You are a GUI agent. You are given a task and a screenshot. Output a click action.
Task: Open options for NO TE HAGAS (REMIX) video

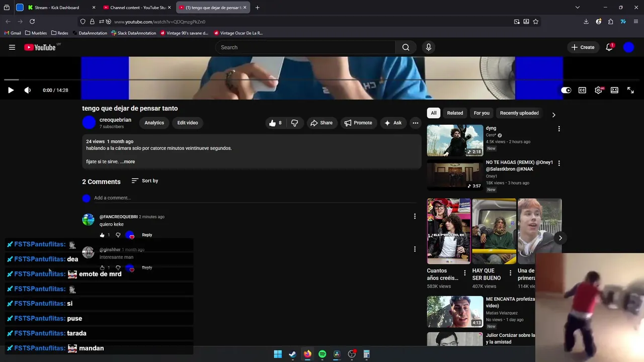click(559, 163)
